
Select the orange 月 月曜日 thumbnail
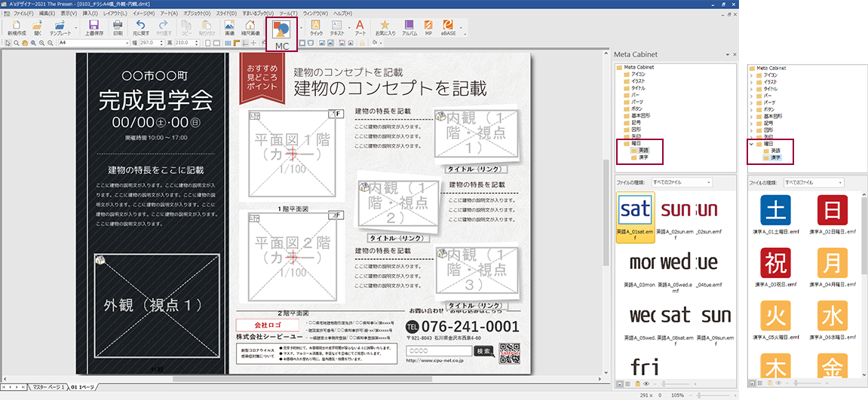tap(833, 264)
